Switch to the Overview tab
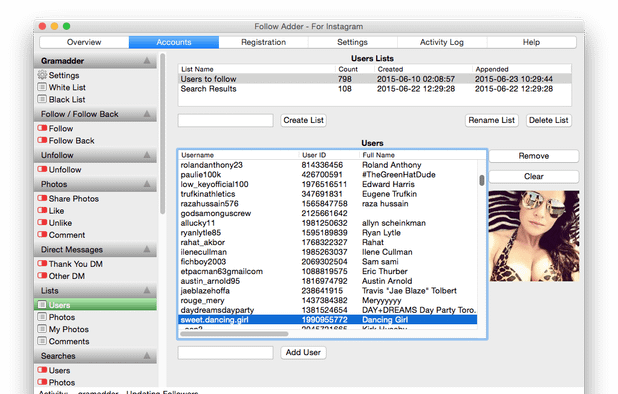The width and height of the screenshot is (618, 394). point(84,42)
